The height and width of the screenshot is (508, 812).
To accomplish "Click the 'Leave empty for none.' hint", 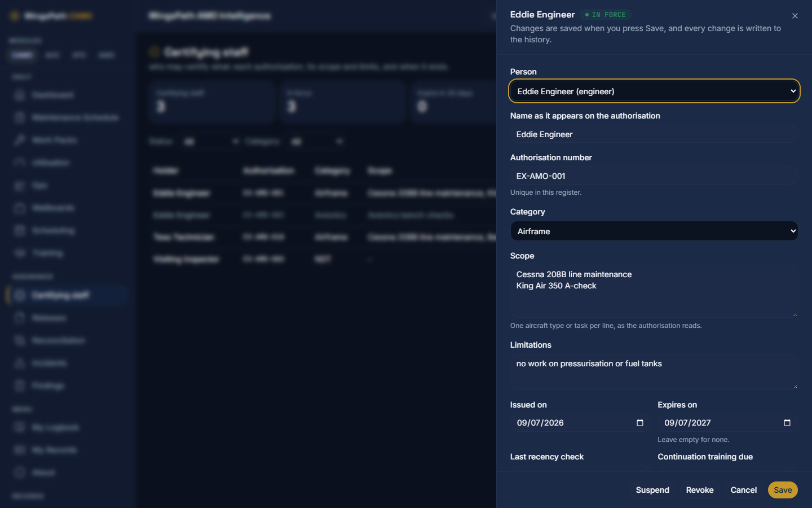I will click(x=694, y=440).
